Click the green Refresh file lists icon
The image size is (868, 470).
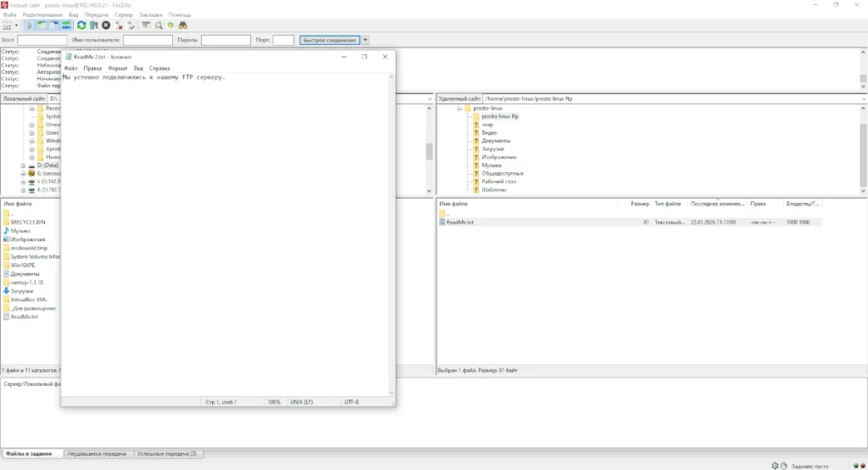pyautogui.click(x=81, y=25)
